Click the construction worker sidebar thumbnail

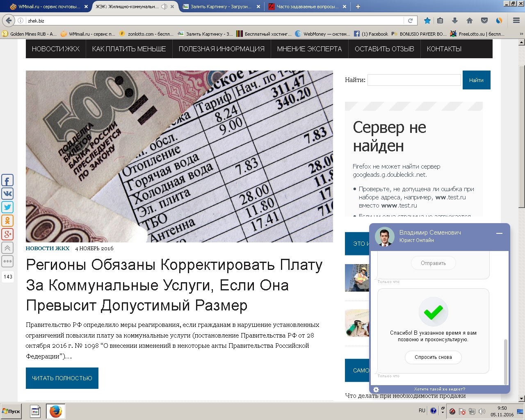[357, 278]
